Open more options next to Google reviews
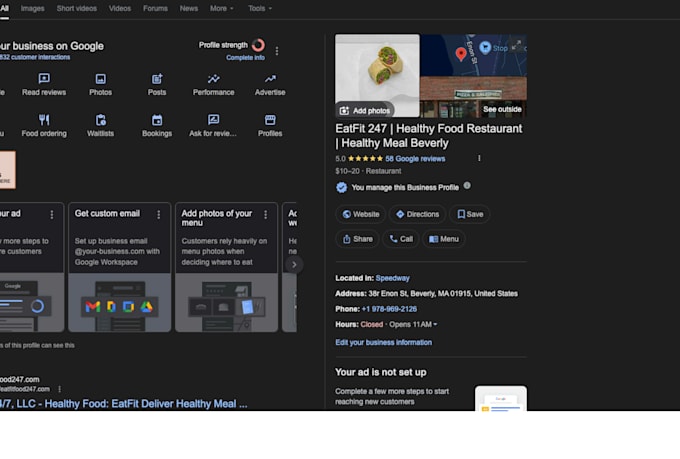 [x=479, y=158]
